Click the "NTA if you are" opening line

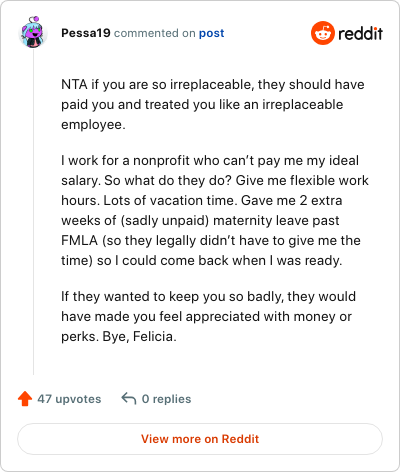click(213, 84)
